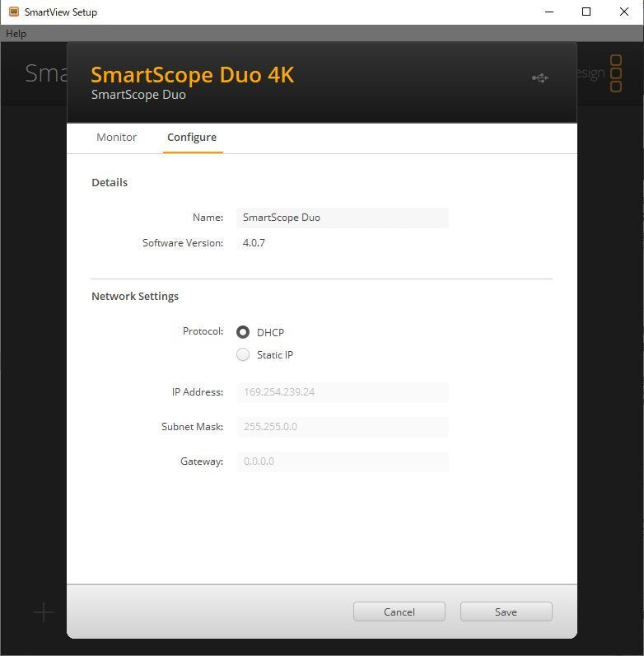Image resolution: width=644 pixels, height=656 pixels.
Task: Click the Protocol label
Action: click(203, 331)
